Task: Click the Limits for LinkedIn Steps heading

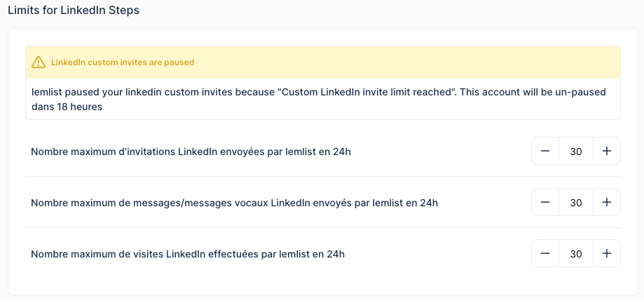Action: (74, 11)
